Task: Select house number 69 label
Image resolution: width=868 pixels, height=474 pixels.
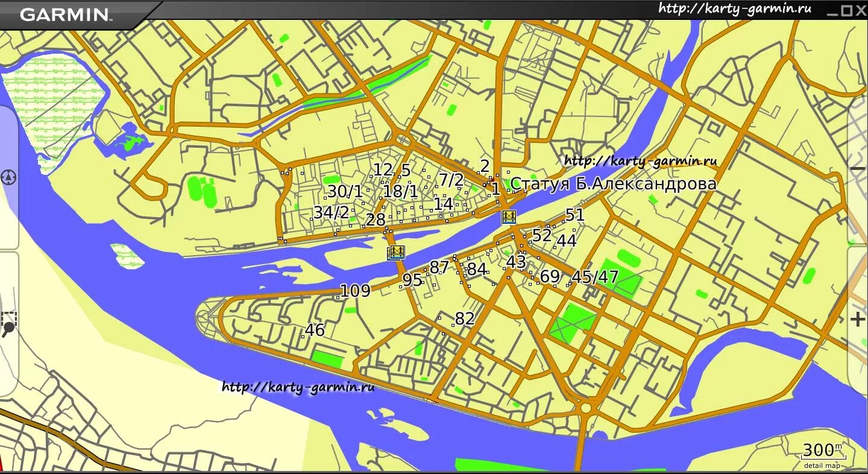Action: [550, 277]
